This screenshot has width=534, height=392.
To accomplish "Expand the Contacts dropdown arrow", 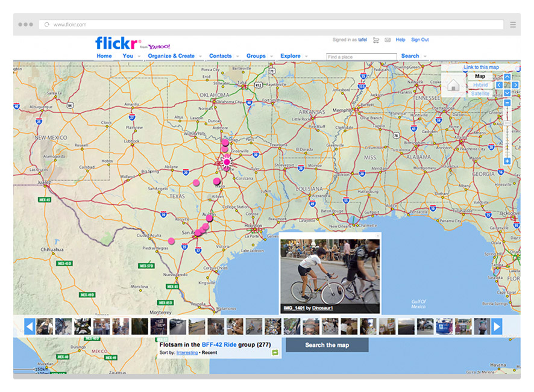I will pyautogui.click(x=237, y=57).
